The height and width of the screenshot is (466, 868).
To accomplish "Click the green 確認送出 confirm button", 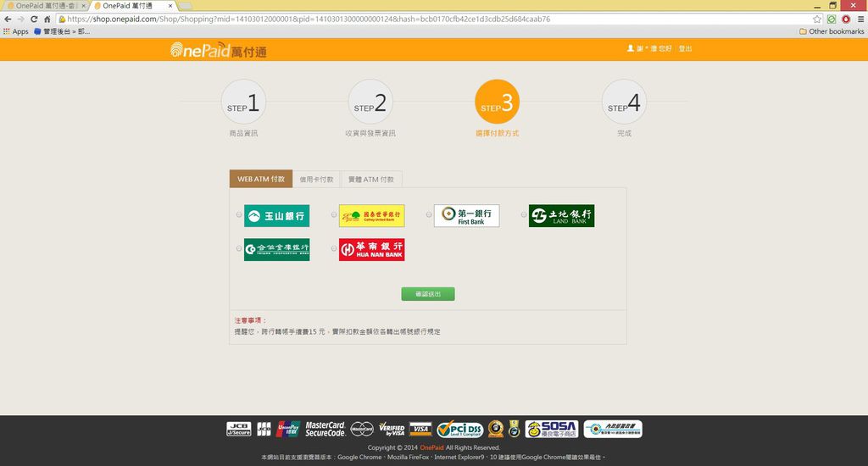I will click(x=428, y=294).
